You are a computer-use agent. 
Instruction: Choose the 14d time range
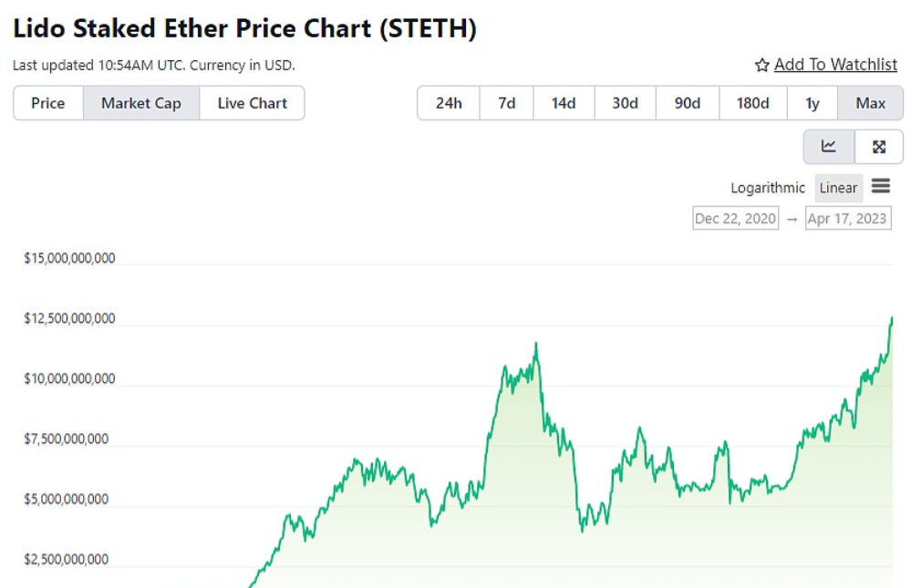point(564,103)
